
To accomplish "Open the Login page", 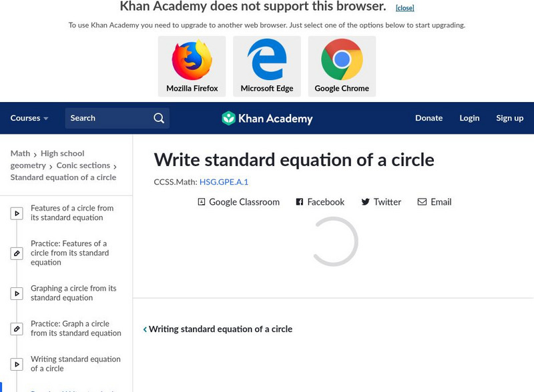I will (x=469, y=118).
